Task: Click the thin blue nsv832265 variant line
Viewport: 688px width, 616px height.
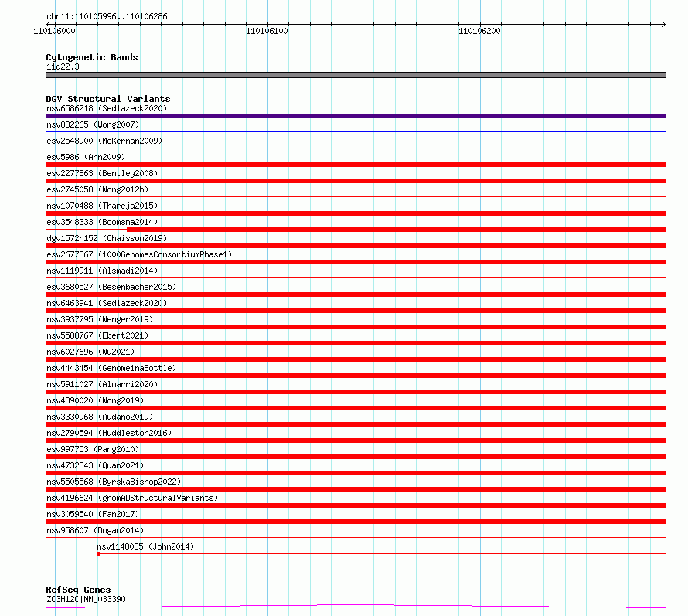Action: click(356, 131)
